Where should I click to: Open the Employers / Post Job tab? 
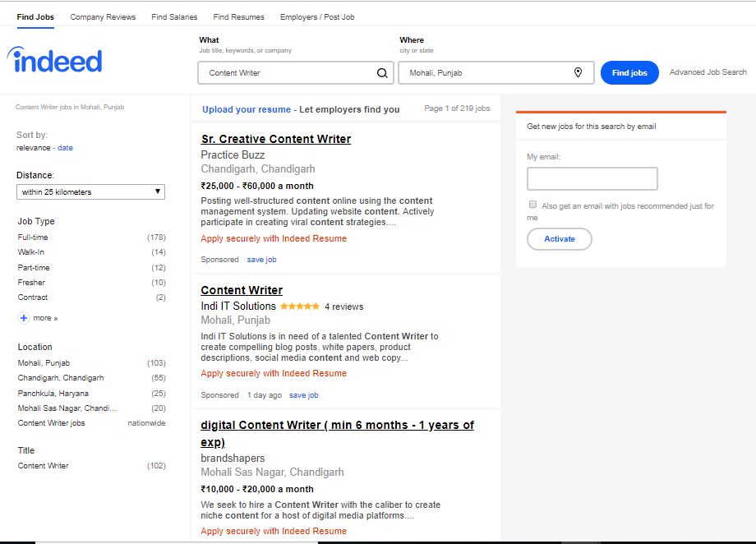click(x=317, y=17)
